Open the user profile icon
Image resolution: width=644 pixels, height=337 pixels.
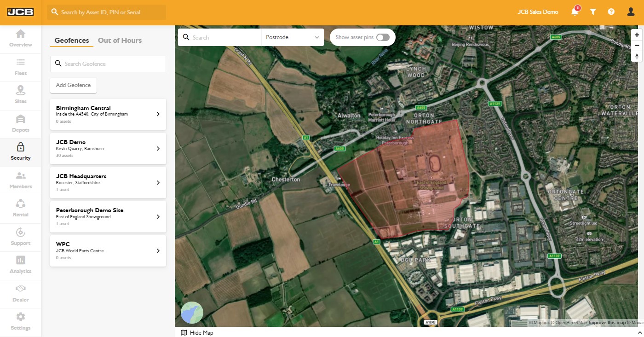(631, 12)
